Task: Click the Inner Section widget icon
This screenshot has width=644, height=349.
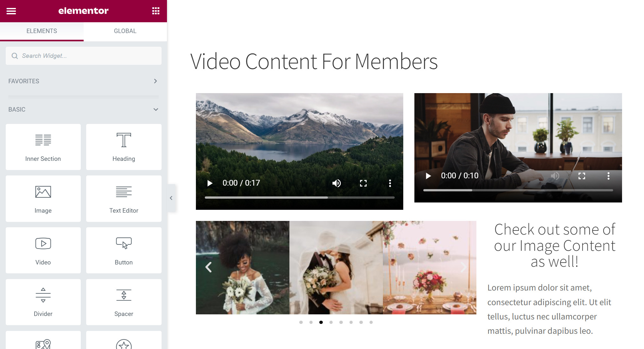Action: click(x=43, y=140)
